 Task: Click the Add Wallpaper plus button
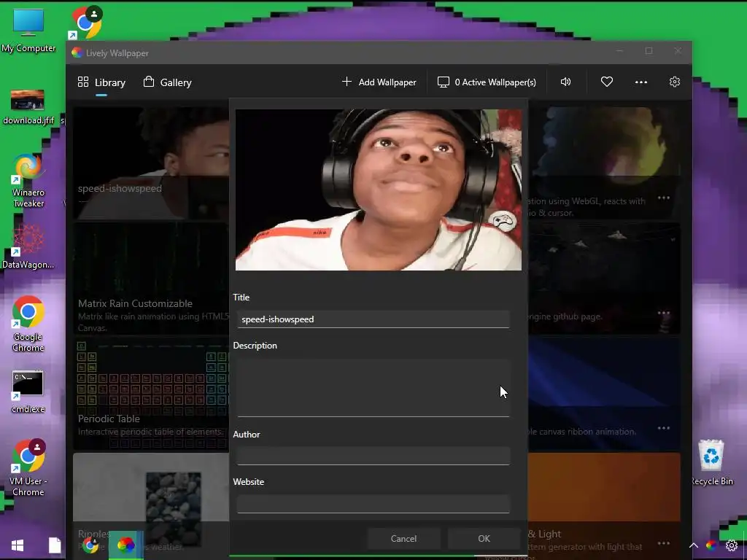point(379,82)
